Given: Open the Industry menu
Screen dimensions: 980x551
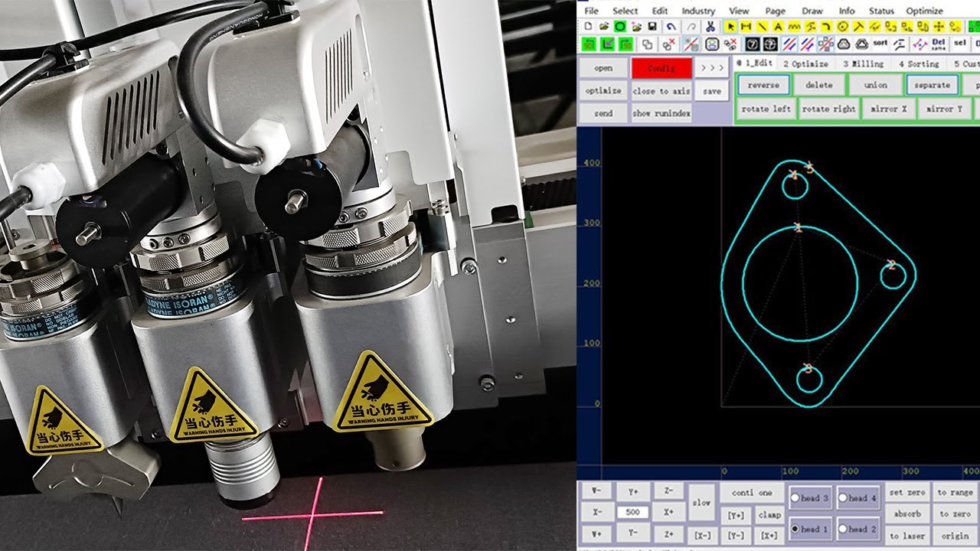Looking at the screenshot, I should [x=698, y=11].
